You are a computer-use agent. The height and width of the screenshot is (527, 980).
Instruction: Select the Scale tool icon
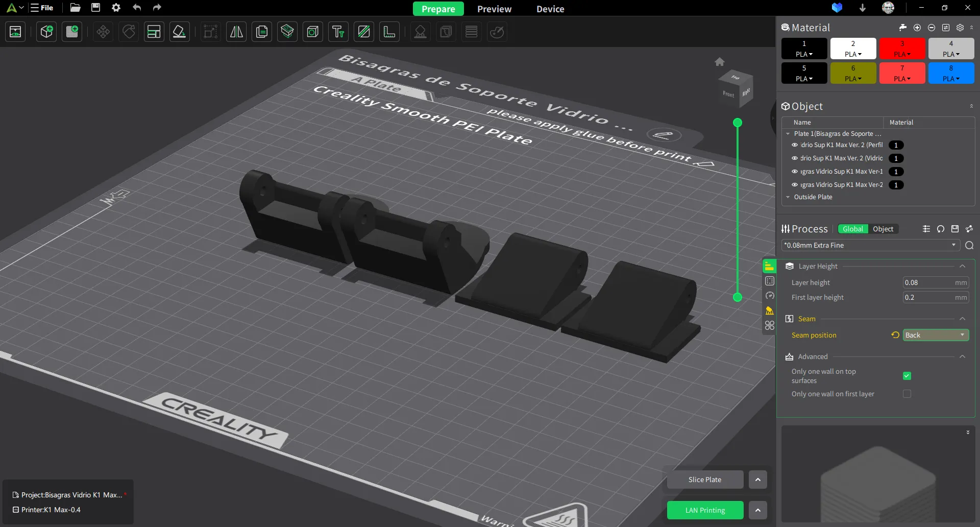point(210,32)
